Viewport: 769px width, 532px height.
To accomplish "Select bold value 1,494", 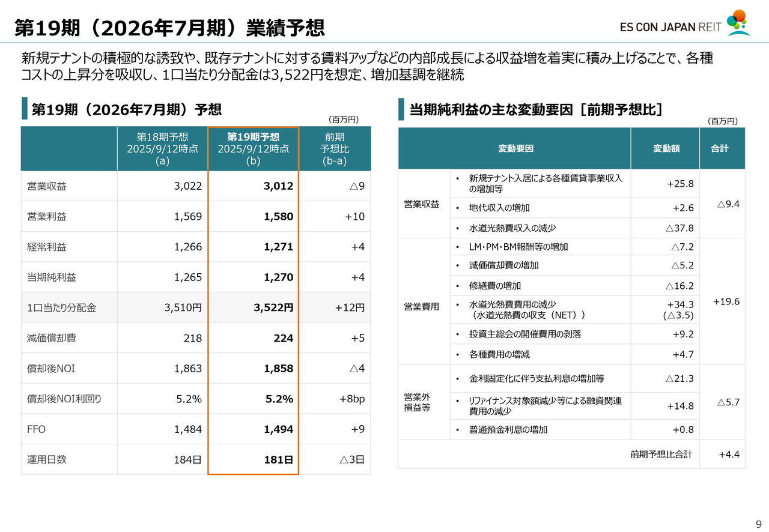I will 278,429.
